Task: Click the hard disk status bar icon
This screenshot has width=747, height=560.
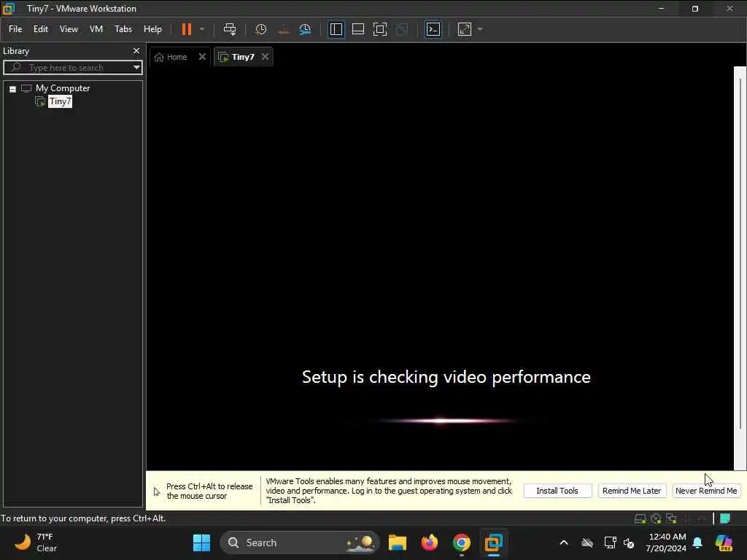Action: (640, 518)
